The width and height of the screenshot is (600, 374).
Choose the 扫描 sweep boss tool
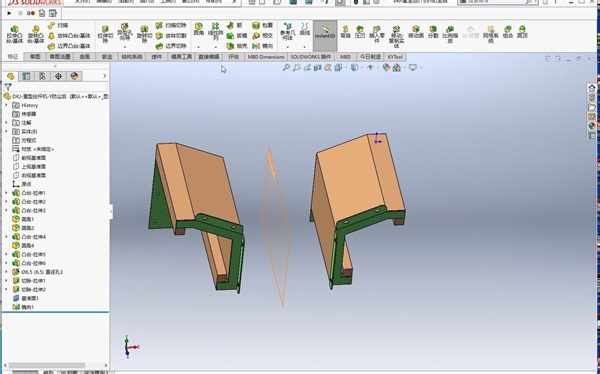click(58, 26)
